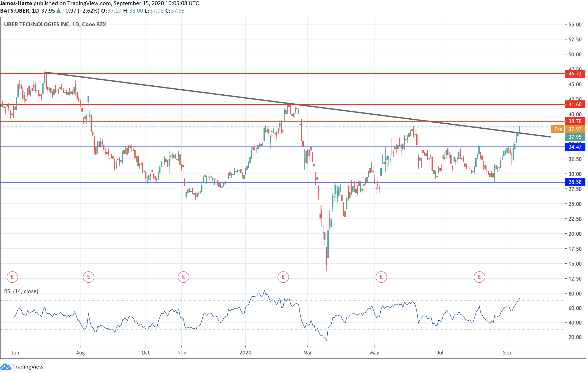Click the TradingView cloud logo icon
The height and width of the screenshot is (373, 588).
[5, 367]
